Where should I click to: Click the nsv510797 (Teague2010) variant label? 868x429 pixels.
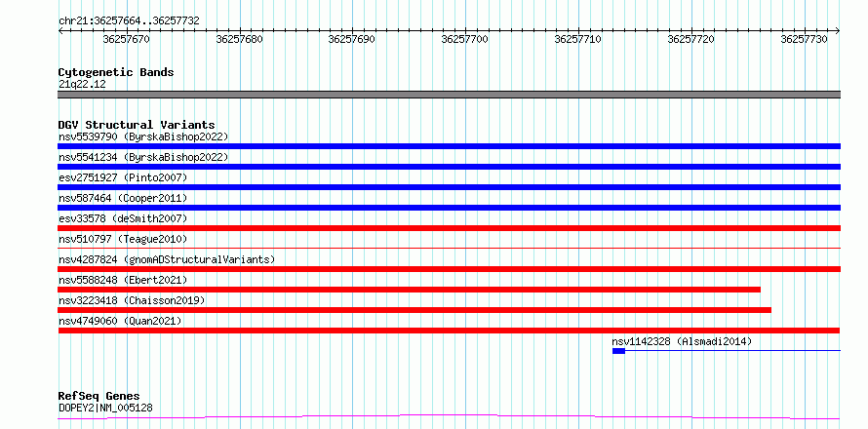click(x=123, y=239)
